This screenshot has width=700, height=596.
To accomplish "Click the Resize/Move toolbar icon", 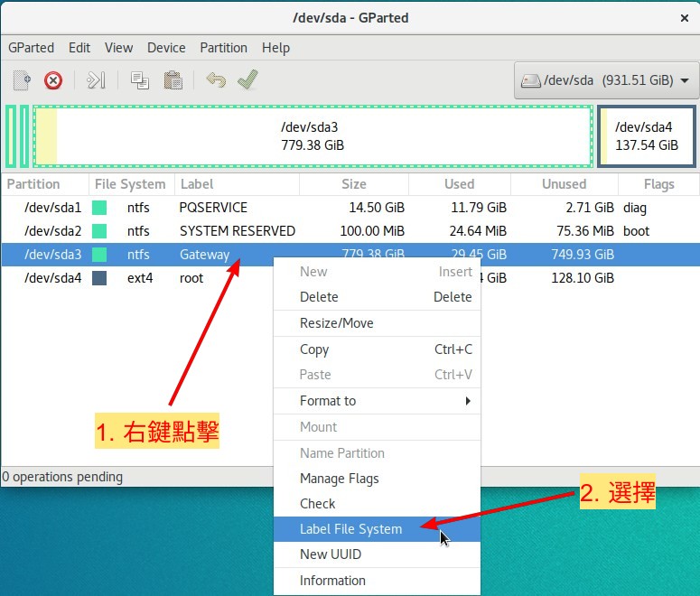I will [x=96, y=80].
